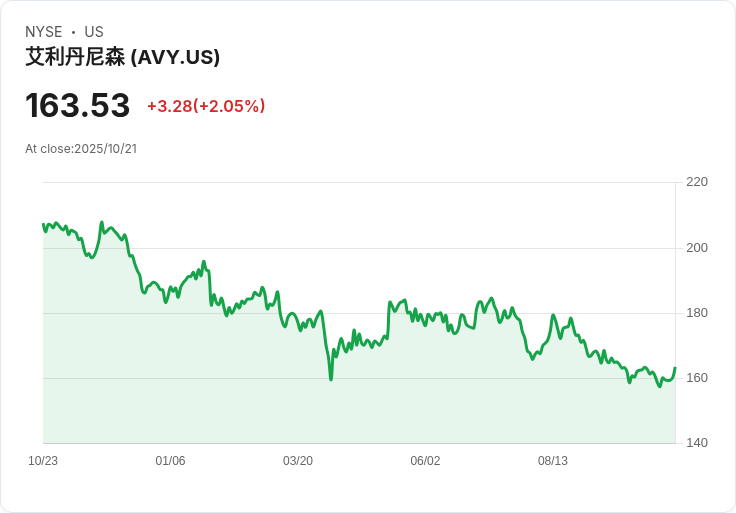736x513 pixels.
Task: Click the 163.53 closing price
Action: pyautogui.click(x=78, y=106)
